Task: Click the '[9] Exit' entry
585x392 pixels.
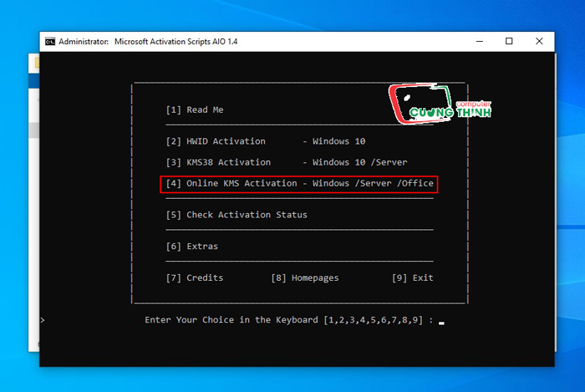Action: (x=413, y=277)
